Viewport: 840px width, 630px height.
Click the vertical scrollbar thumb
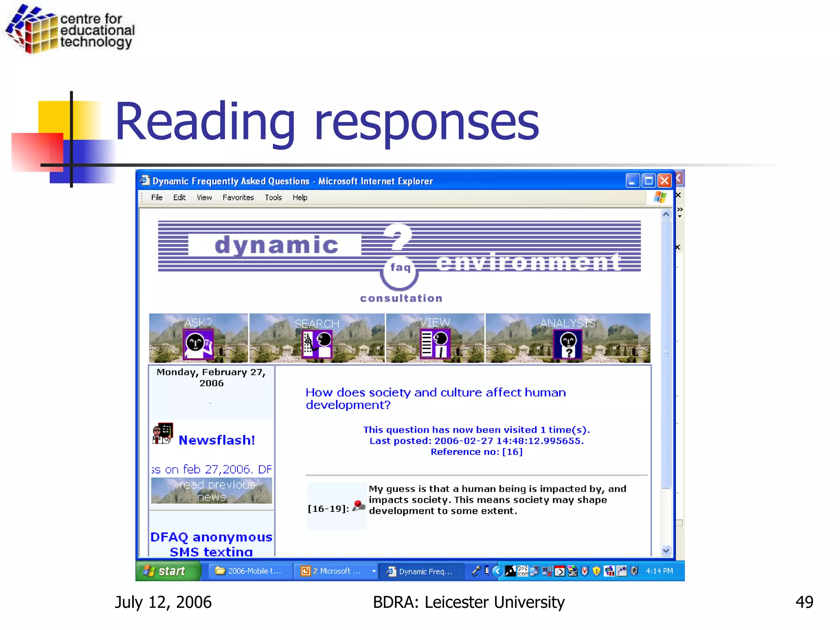point(666,354)
